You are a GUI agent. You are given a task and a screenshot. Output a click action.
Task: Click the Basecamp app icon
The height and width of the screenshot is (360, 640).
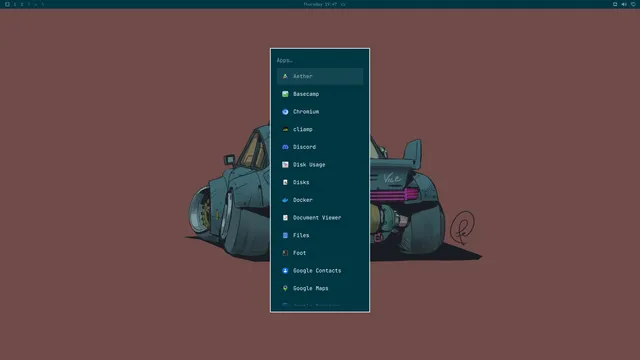pos(285,94)
